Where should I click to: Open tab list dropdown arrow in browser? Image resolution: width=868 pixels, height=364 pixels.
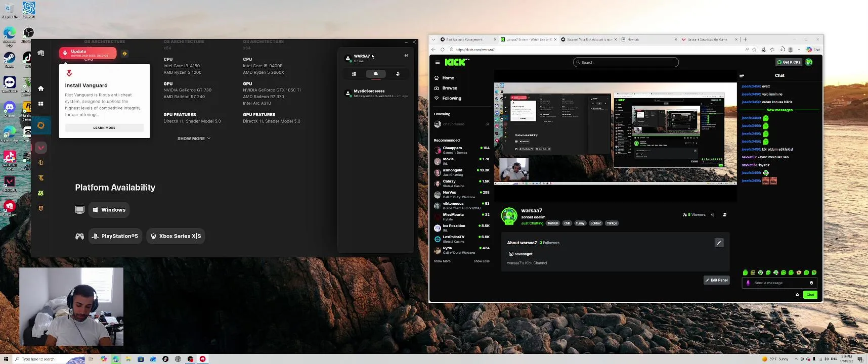pos(433,39)
